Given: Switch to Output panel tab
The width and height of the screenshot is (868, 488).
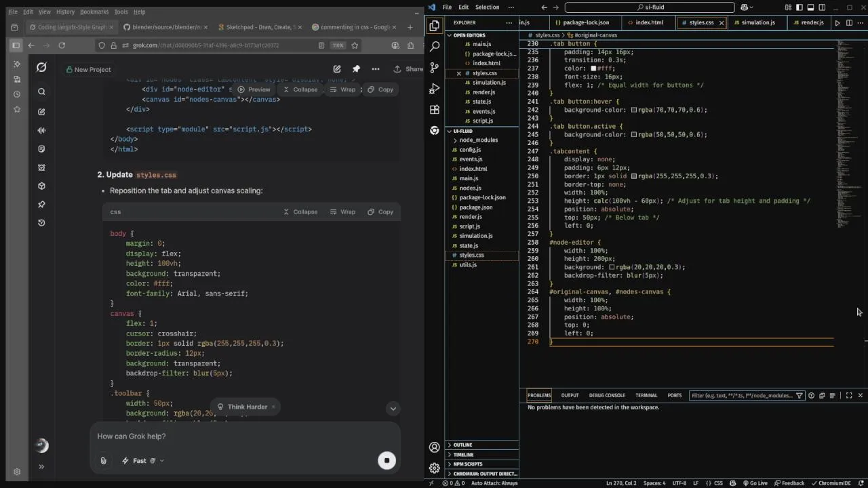Looking at the screenshot, I should click(x=570, y=396).
